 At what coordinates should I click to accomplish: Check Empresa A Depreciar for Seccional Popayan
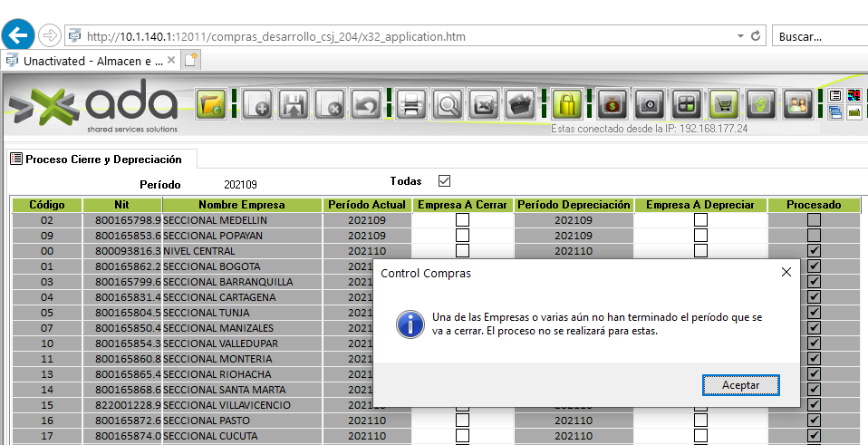pyautogui.click(x=700, y=236)
